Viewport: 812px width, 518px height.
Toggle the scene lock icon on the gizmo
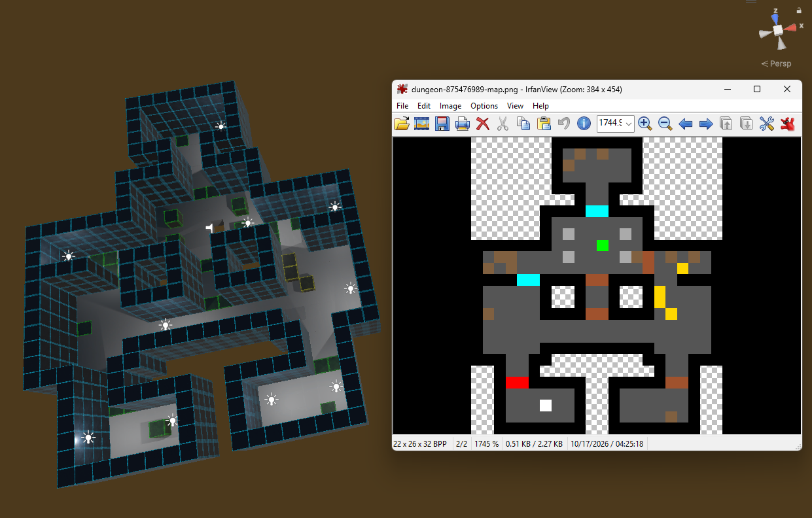pyautogui.click(x=799, y=10)
